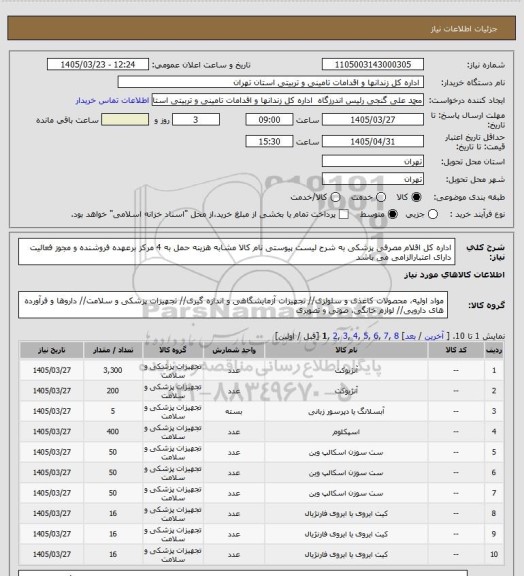Viewport: 524px width, 576px height.
Task: Click the شرح کلی نیاز description box
Action: click(237, 252)
